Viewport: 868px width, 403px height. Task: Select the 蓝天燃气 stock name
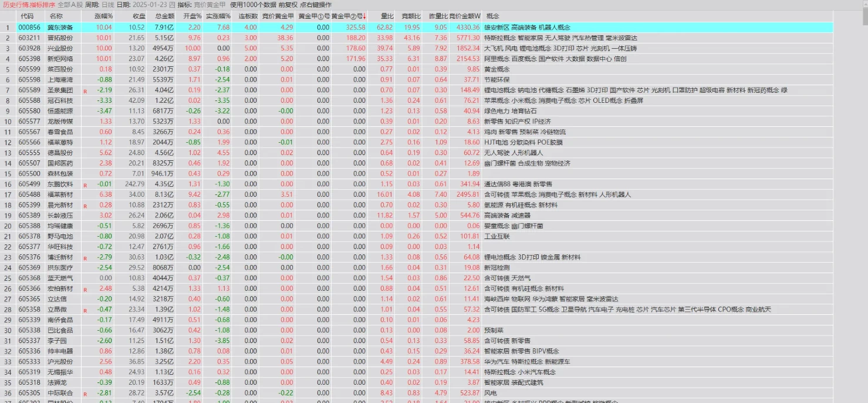60,278
